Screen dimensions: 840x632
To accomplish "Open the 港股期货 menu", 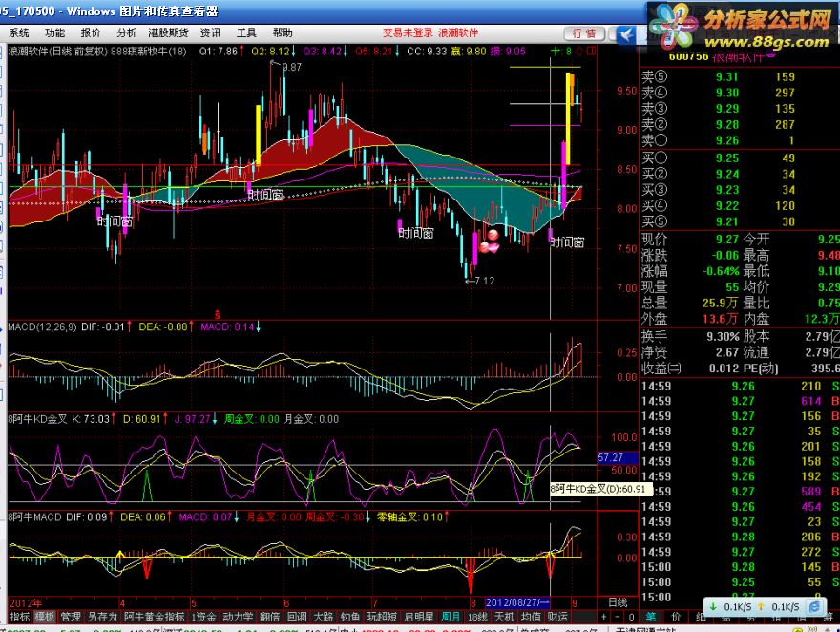I will pyautogui.click(x=168, y=33).
